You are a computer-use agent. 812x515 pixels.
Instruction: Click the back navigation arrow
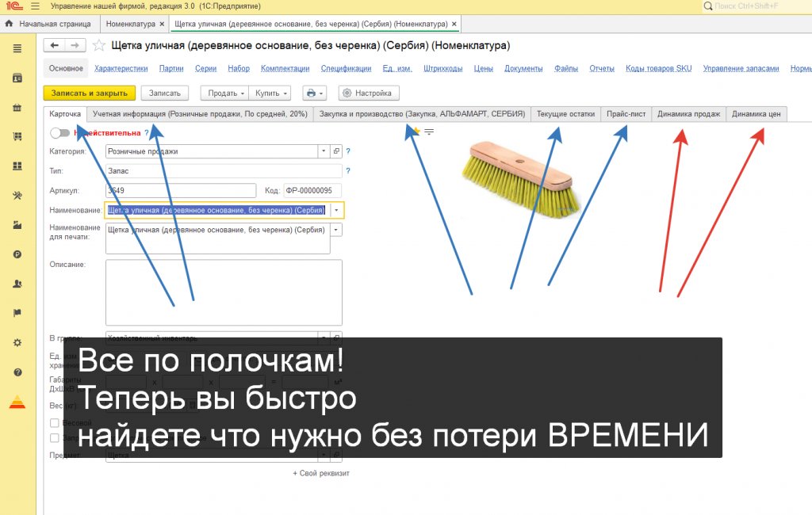point(55,45)
